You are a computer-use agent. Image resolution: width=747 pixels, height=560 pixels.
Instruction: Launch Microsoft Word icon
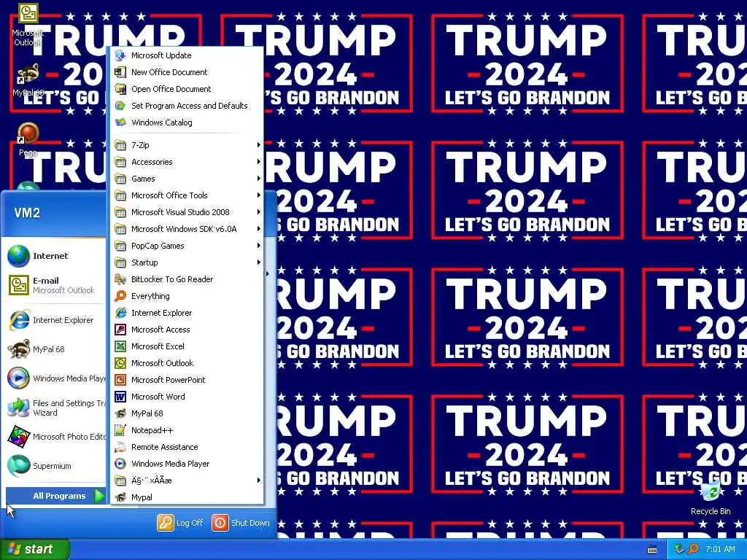[120, 397]
